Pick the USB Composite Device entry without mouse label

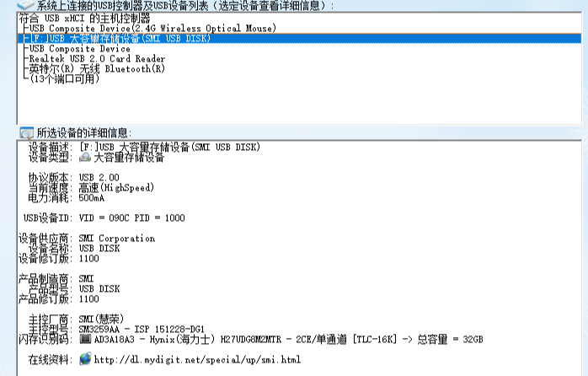[79, 49]
